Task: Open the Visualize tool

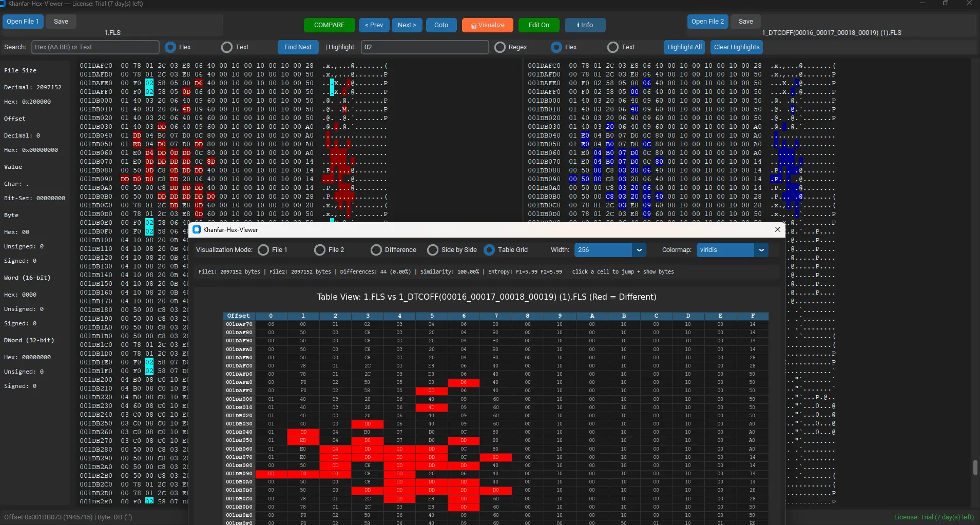Action: tap(487, 25)
